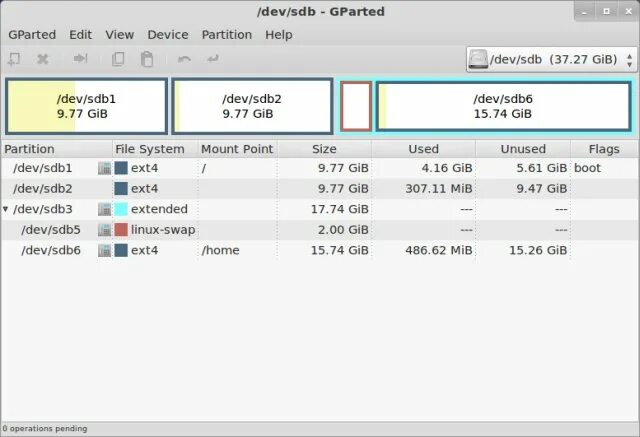Click the device selector up/down arrows
This screenshot has width=640, height=437.
(x=629, y=60)
